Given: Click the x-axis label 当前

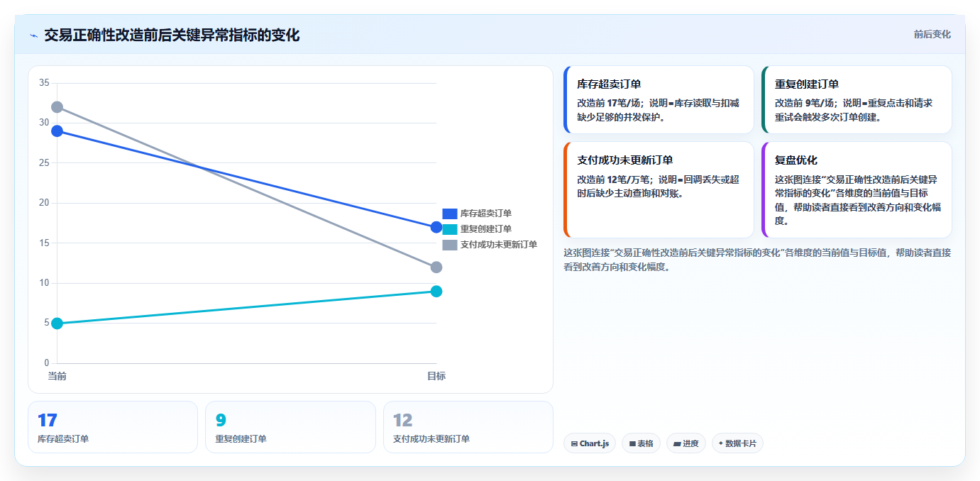Looking at the screenshot, I should 57,376.
